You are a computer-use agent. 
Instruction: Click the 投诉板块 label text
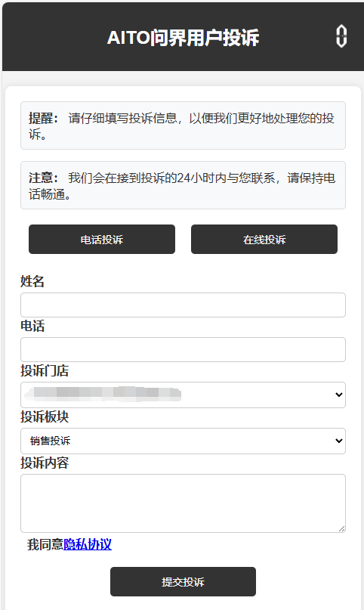tap(45, 416)
